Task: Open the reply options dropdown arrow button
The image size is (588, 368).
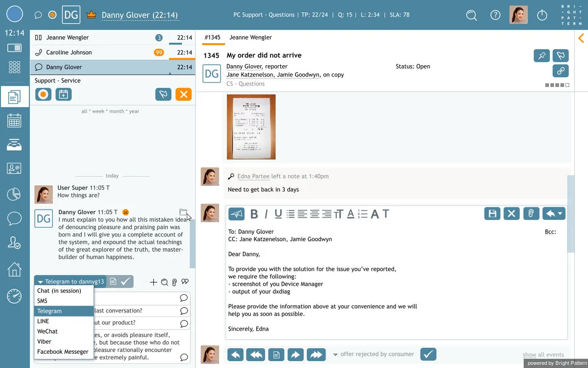Action: pos(554,213)
